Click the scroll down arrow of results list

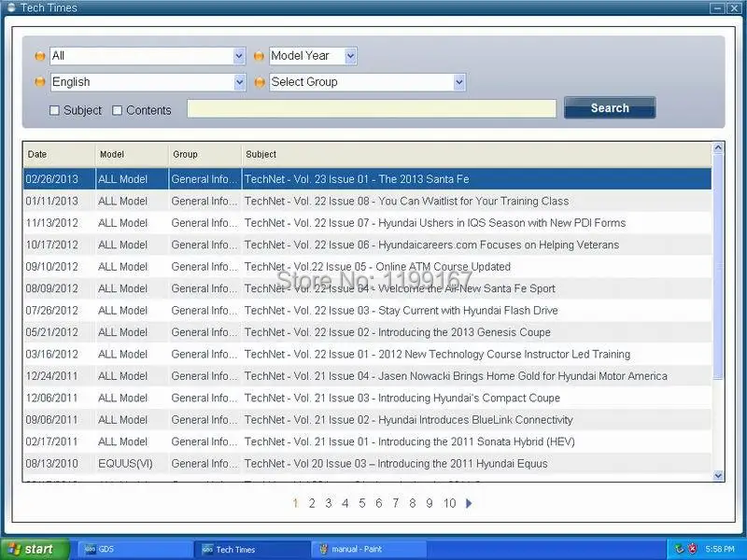pyautogui.click(x=718, y=475)
